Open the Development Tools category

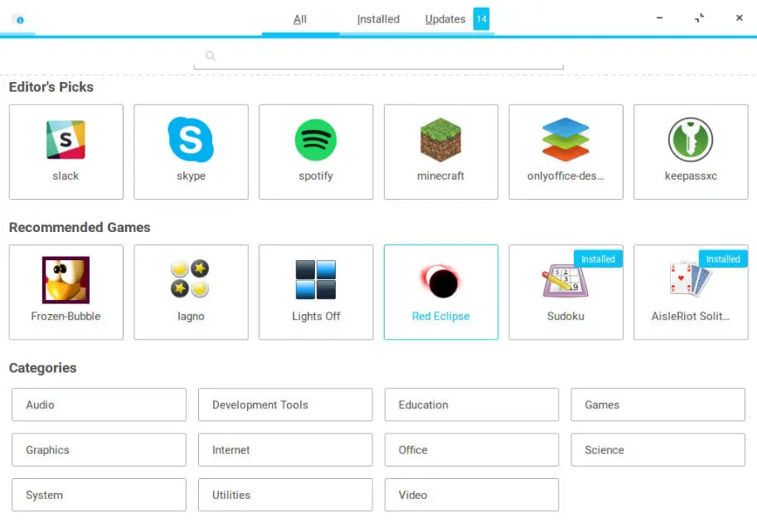pyautogui.click(x=285, y=404)
